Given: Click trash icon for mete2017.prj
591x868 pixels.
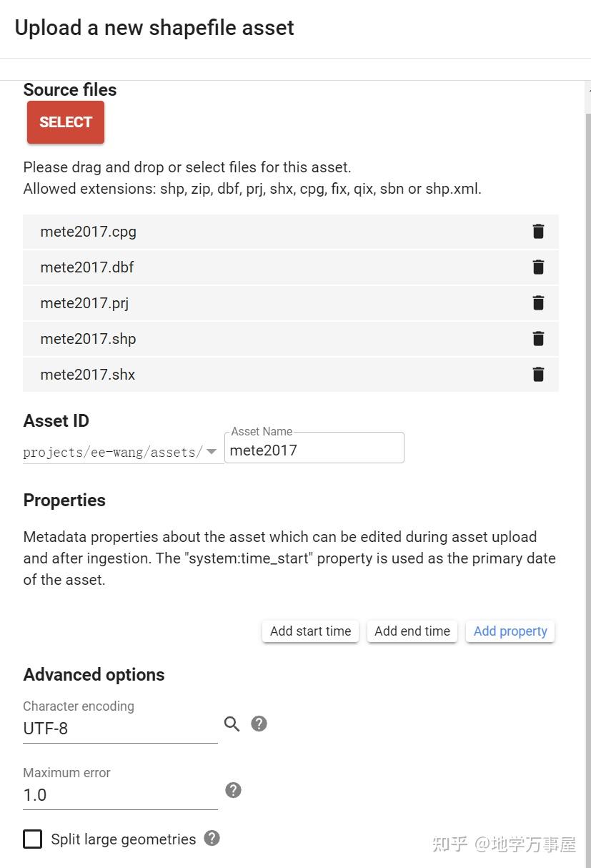Looking at the screenshot, I should point(538,303).
